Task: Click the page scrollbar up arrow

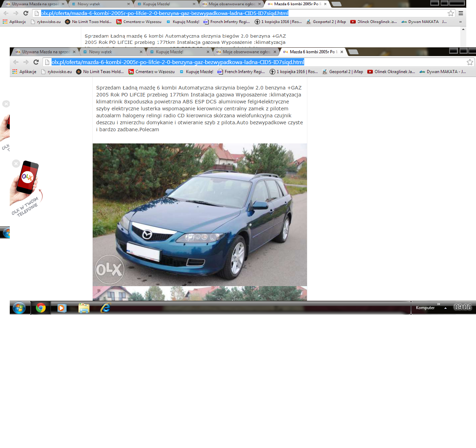Action: point(463,29)
